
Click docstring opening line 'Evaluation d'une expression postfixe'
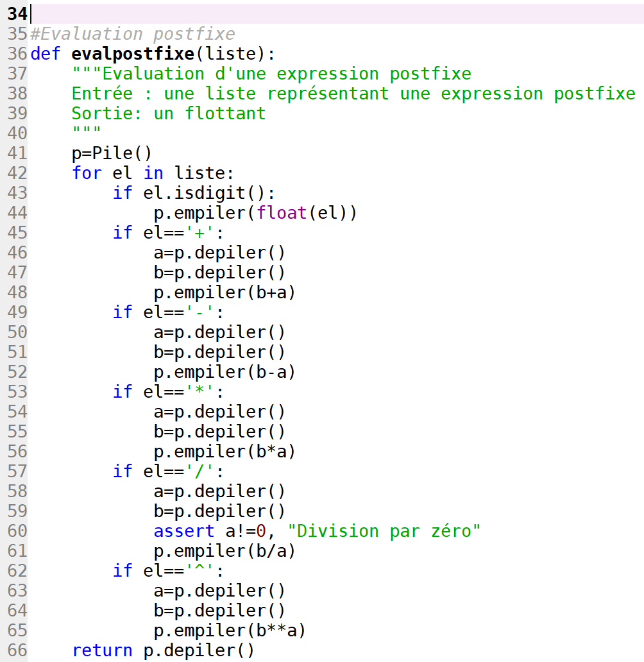coord(271,74)
